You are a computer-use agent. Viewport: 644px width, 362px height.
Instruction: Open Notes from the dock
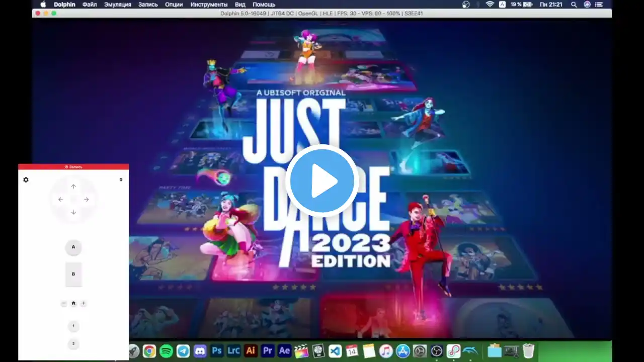(369, 351)
